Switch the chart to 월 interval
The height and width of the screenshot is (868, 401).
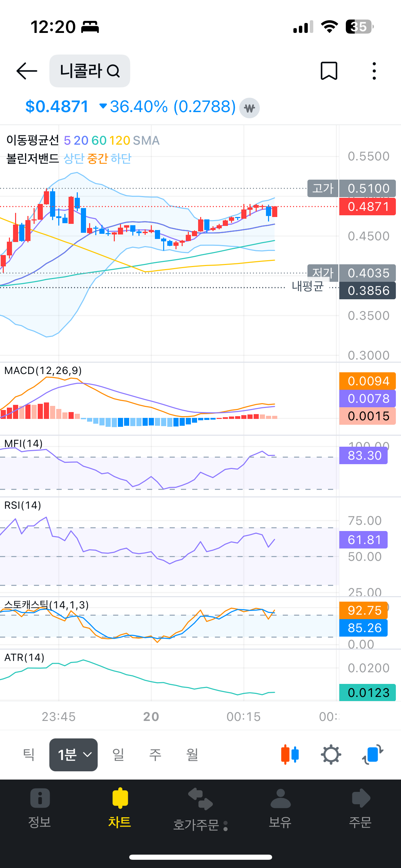[x=192, y=755]
